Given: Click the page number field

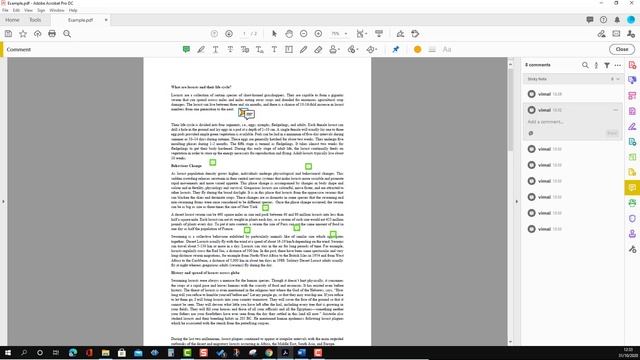Looking at the screenshot, I should click(244, 34).
